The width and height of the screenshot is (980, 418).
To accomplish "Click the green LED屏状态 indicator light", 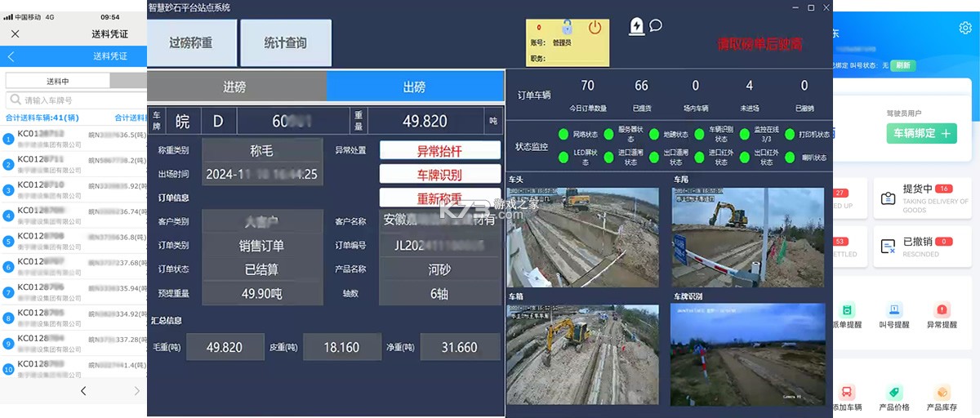I will pos(563,157).
